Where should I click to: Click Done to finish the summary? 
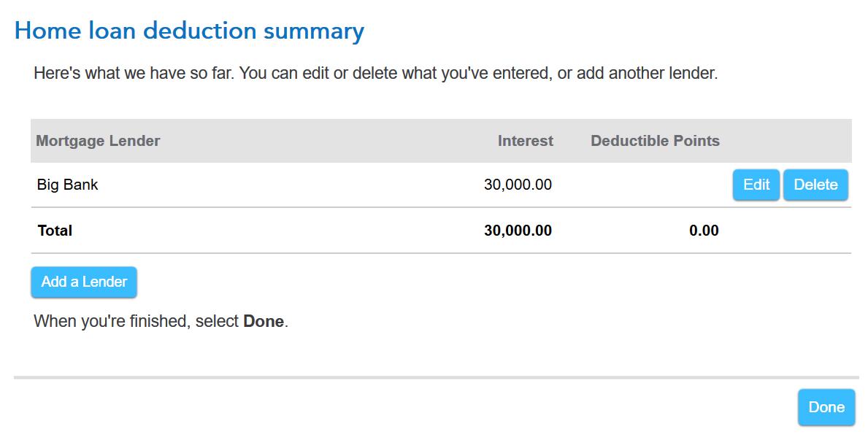tap(826, 407)
